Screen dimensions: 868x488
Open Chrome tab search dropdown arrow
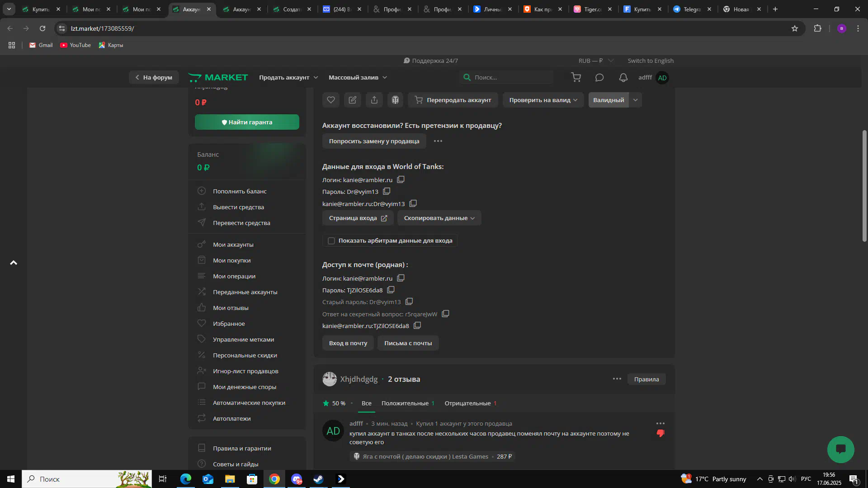click(x=9, y=9)
